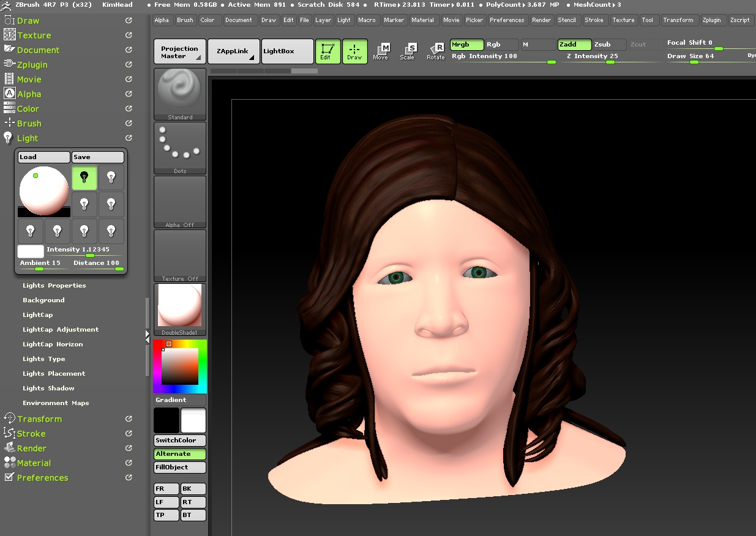Viewport: 756px width, 536px height.
Task: Expand the Lights Placement section
Action: (54, 374)
